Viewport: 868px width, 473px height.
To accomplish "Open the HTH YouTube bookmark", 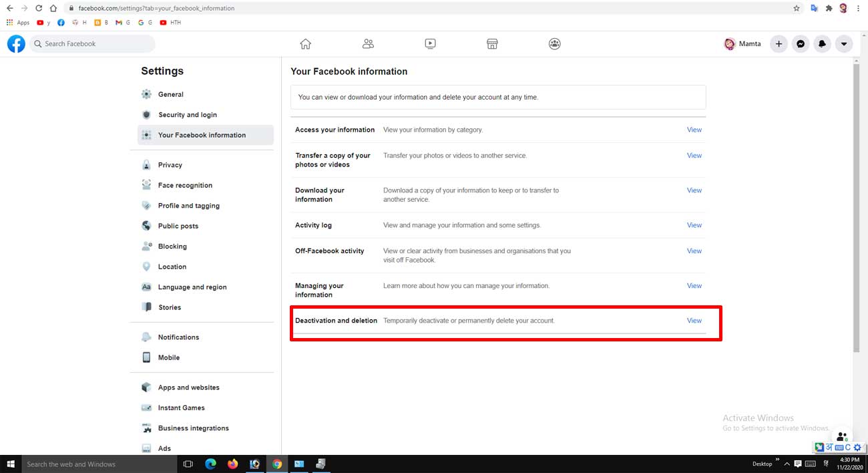I will 170,23.
